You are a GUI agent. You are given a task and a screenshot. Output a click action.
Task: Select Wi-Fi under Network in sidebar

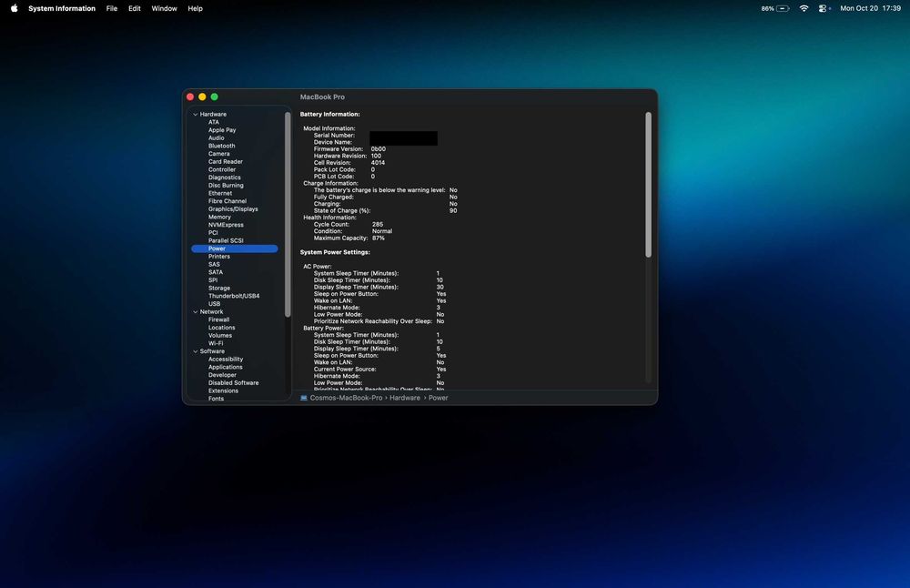click(x=216, y=343)
